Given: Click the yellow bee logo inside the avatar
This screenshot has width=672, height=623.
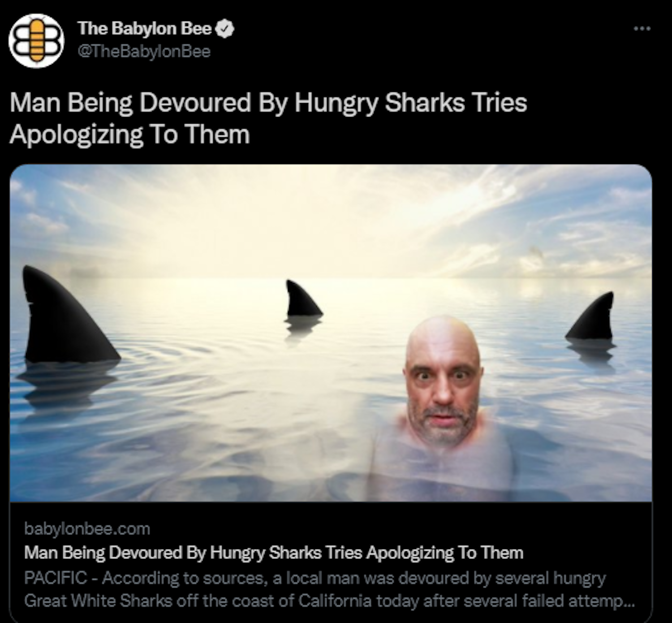Looking at the screenshot, I should coord(36,41).
